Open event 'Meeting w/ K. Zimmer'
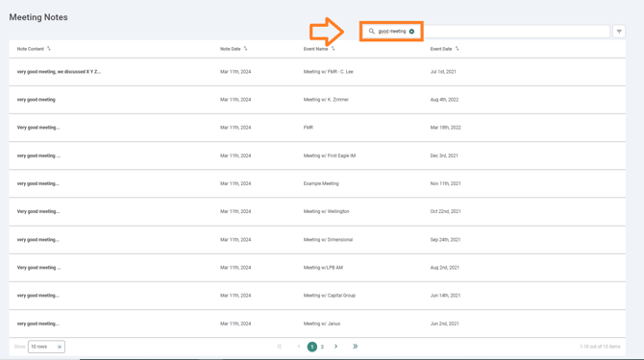Image resolution: width=644 pixels, height=360 pixels. [x=326, y=100]
